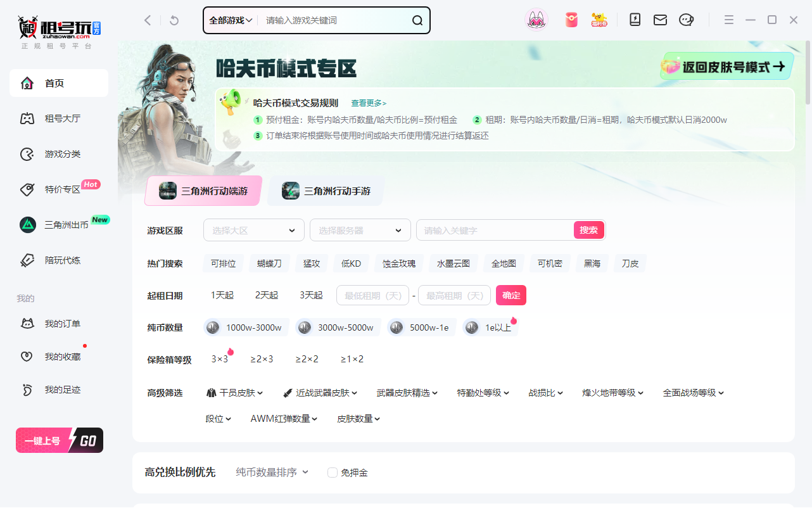Select the 可排位 hot search tag
Viewport: 812px width, 508px height.
click(223, 264)
